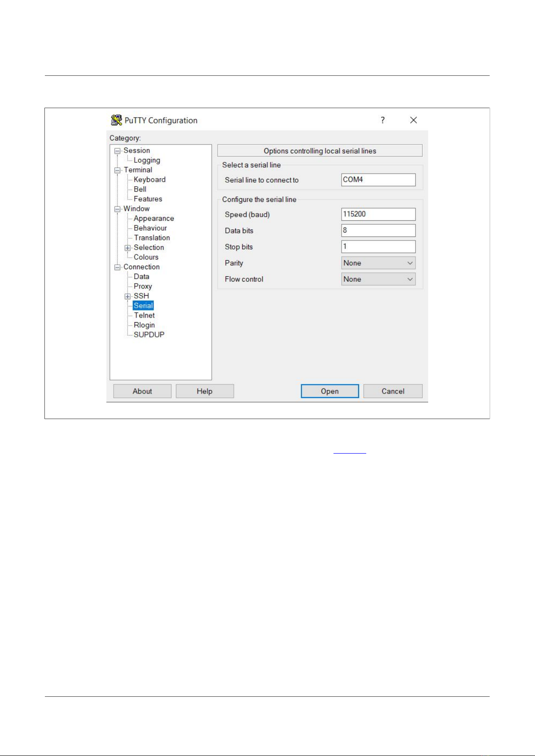Select the SSH category
Screen dimensions: 535x756
pyautogui.click(x=141, y=296)
